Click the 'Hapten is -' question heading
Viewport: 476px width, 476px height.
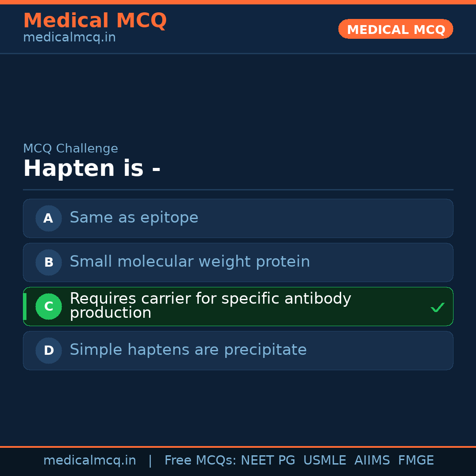tap(92, 169)
